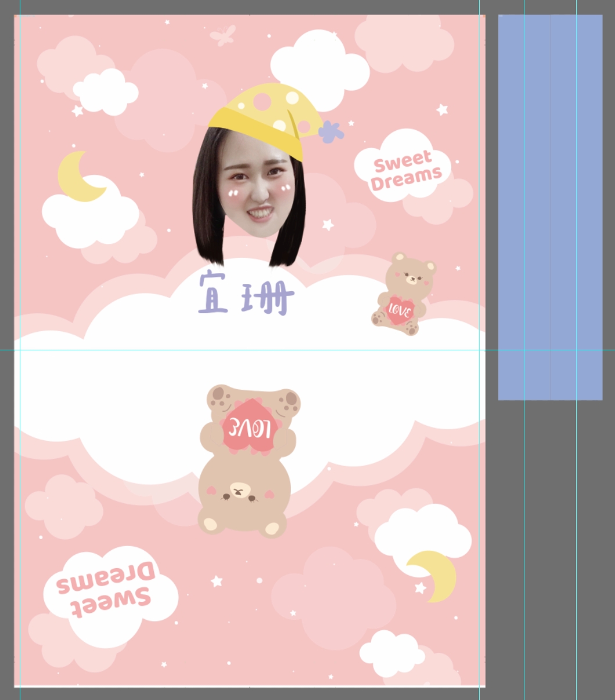
Task: Click the purple 宜珊 name text
Action: 246,294
